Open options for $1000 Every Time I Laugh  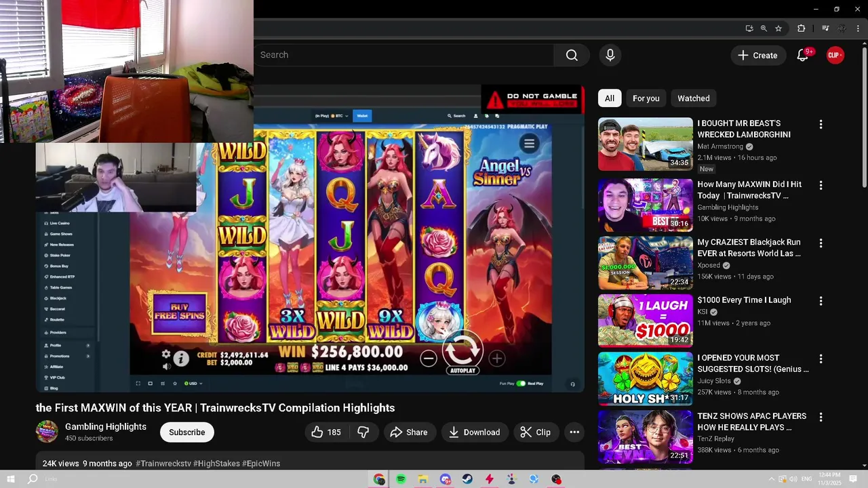[821, 301]
